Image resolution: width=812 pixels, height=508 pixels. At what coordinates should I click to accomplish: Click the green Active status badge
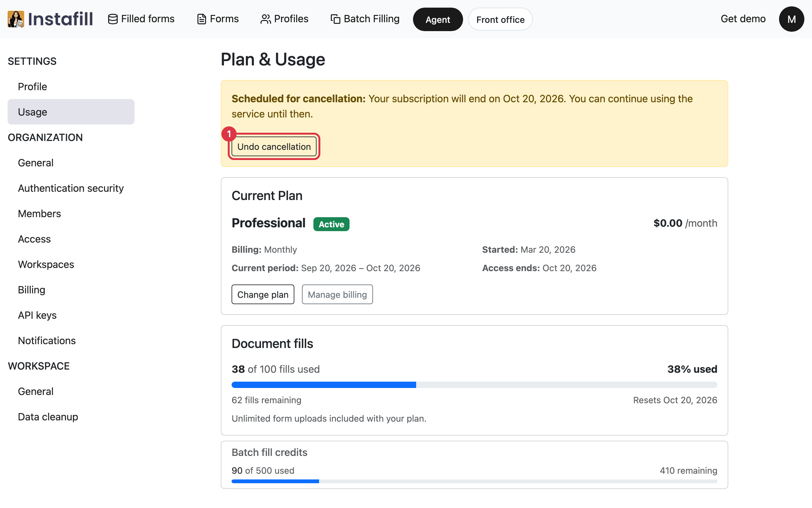coord(331,224)
